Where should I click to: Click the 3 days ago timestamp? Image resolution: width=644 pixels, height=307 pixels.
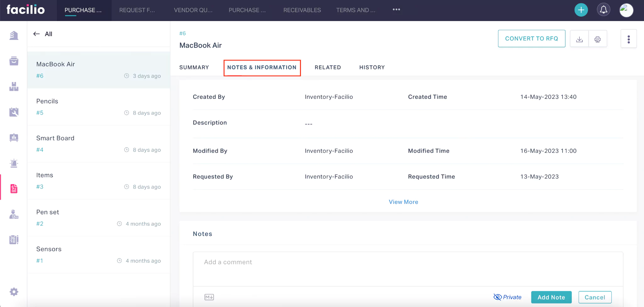(x=147, y=76)
